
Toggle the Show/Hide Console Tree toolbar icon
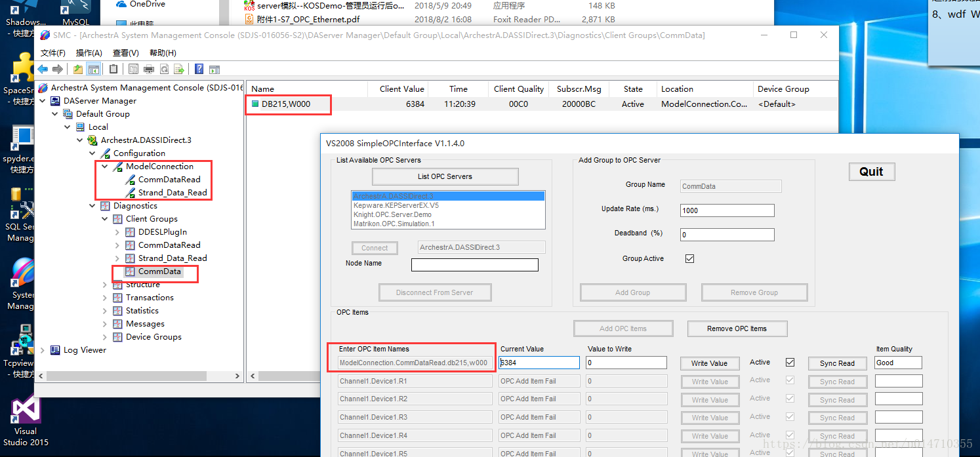tap(94, 69)
